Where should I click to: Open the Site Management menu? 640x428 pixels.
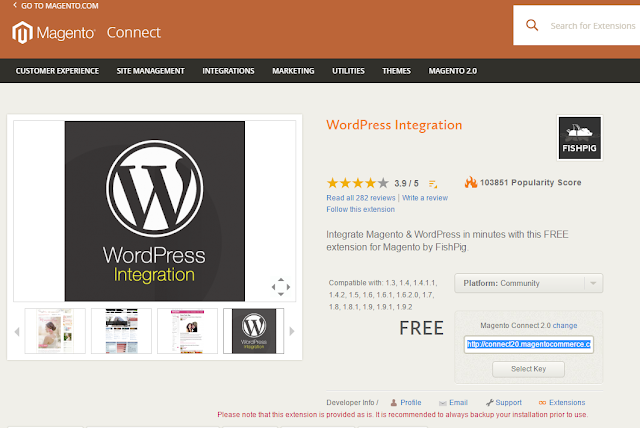[x=150, y=71]
